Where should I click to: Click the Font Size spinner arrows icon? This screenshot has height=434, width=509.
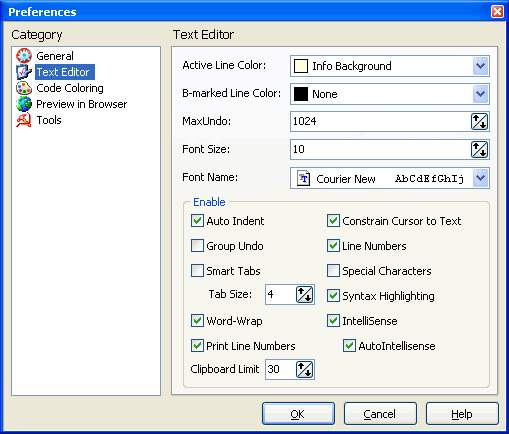(479, 150)
